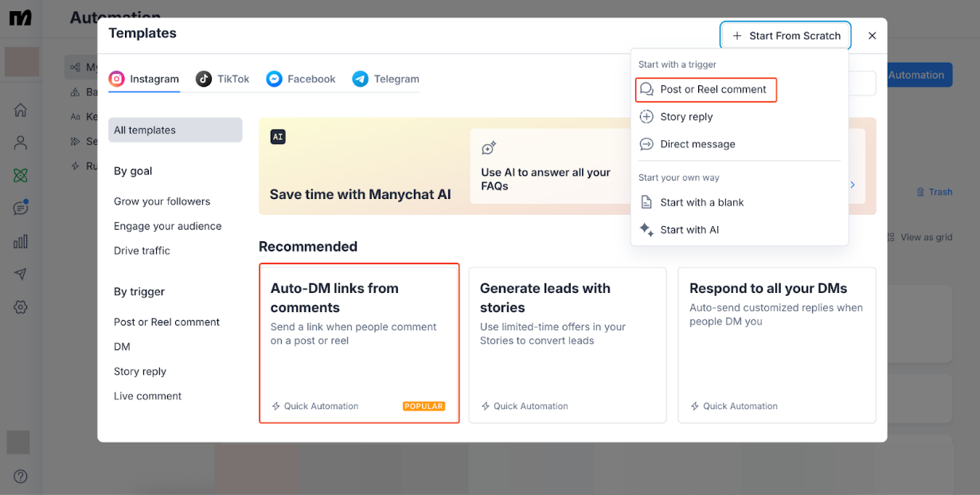980x495 pixels.
Task: Click the Help question mark icon
Action: 21,477
